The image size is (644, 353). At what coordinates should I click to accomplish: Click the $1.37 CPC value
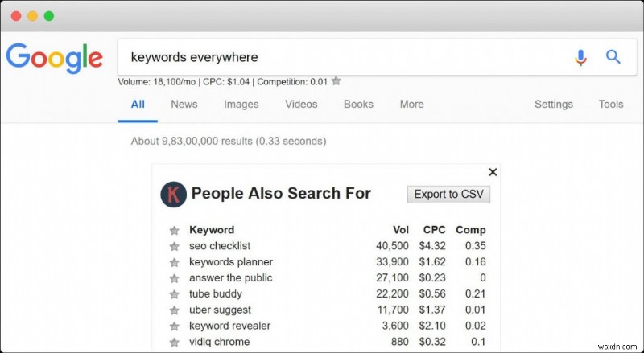pos(432,310)
